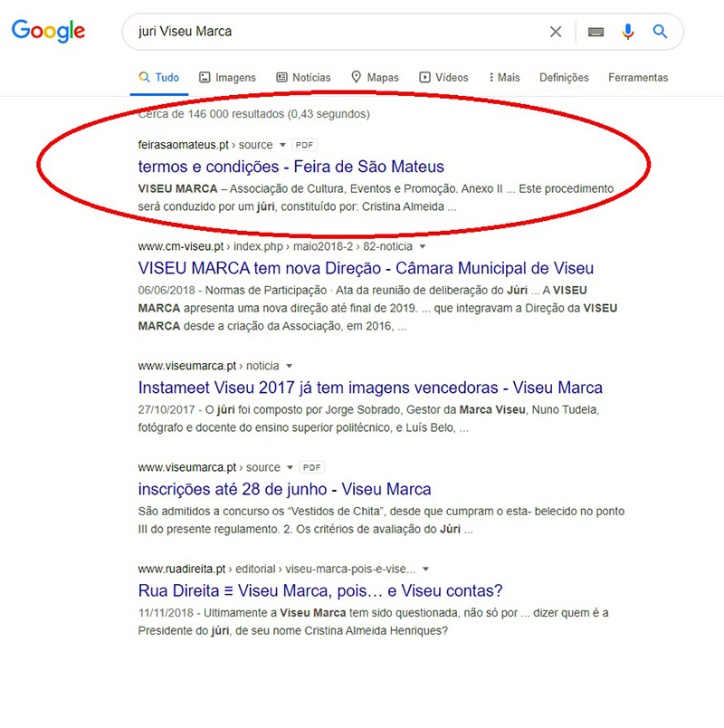The width and height of the screenshot is (724, 728).
Task: Start voice search with the microphone icon
Action: (x=628, y=32)
